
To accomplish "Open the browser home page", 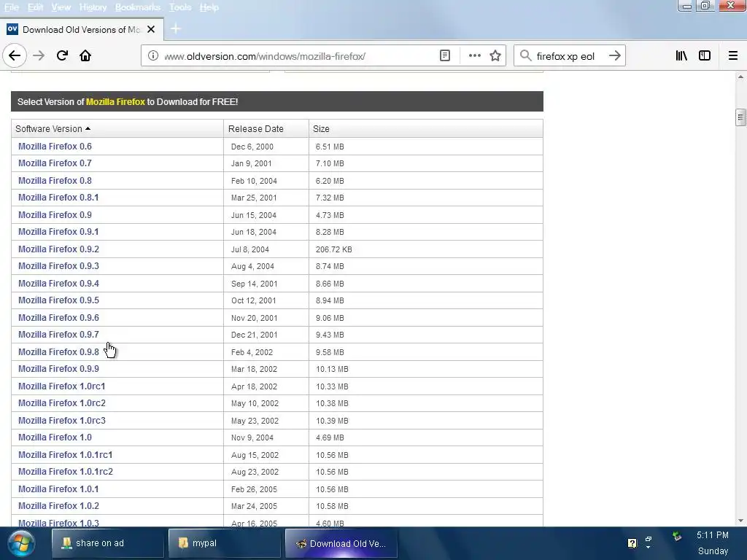I will (85, 55).
